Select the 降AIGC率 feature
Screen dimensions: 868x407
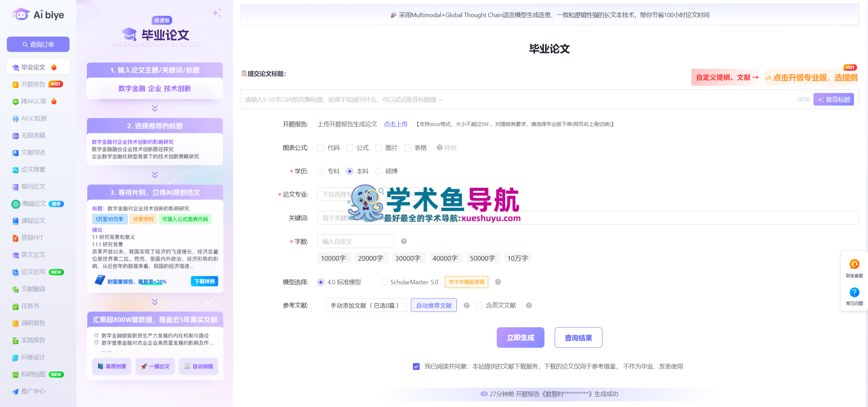point(34,101)
